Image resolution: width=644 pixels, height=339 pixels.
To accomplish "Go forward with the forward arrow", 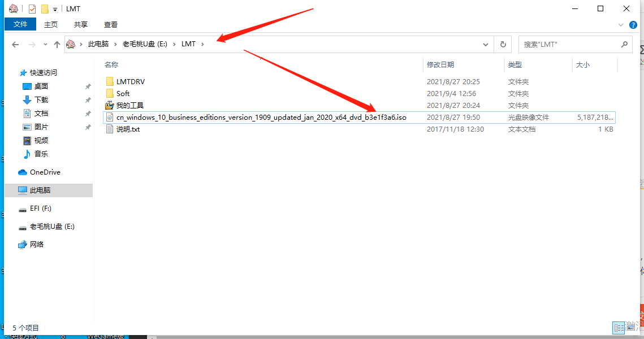I will [x=32, y=44].
